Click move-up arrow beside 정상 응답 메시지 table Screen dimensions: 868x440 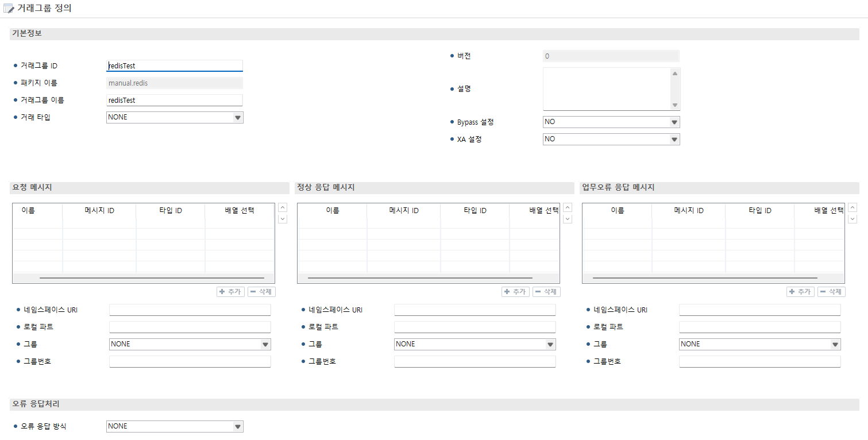coord(568,207)
